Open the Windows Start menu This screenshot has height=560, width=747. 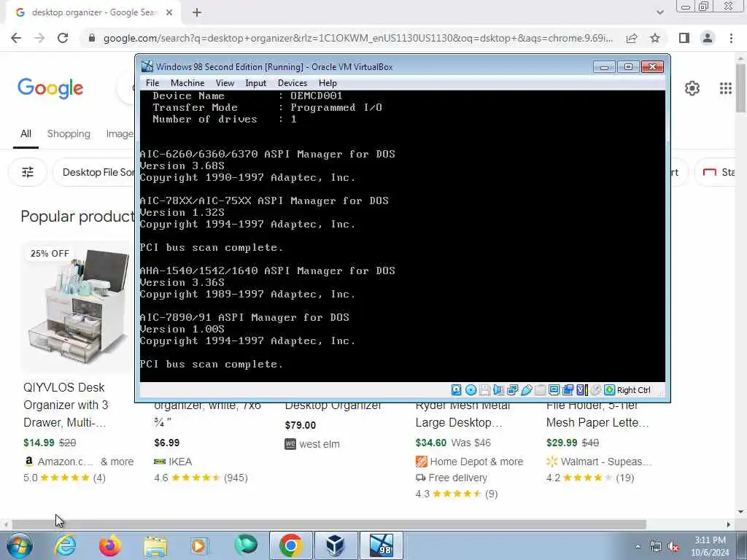point(20,545)
